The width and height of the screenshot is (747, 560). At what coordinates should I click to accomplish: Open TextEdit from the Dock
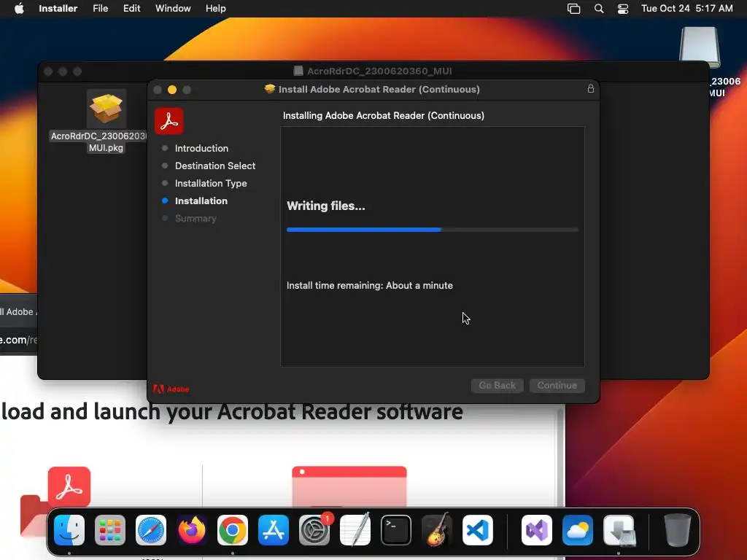pyautogui.click(x=355, y=530)
